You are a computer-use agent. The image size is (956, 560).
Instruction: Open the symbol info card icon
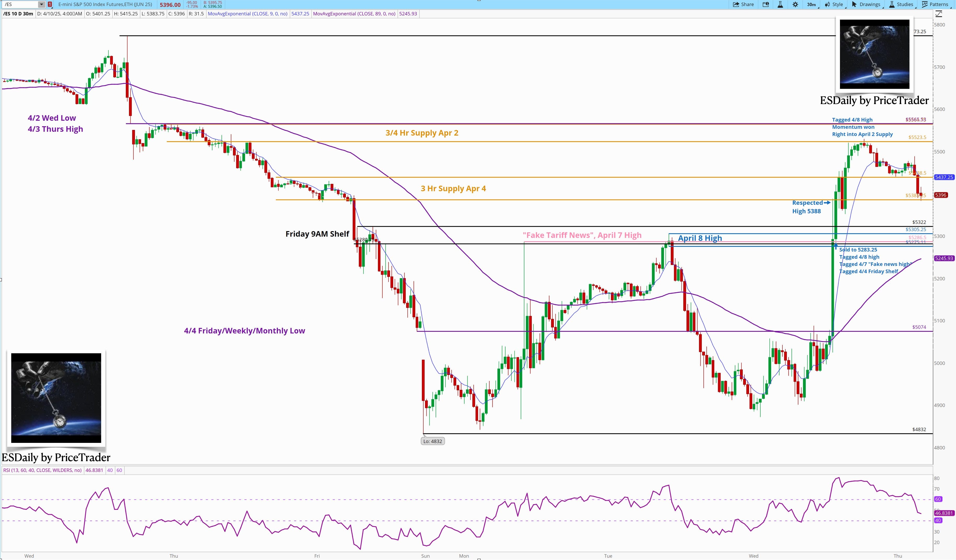[765, 4]
